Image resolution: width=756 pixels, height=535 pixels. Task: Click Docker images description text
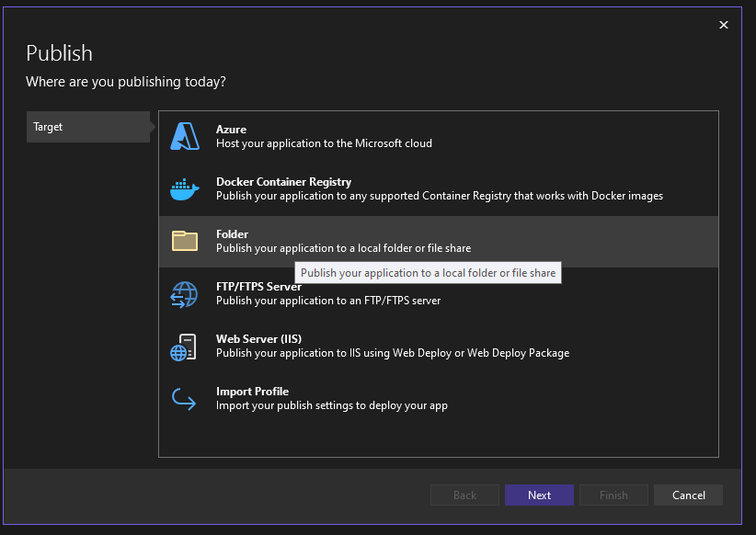click(440, 196)
